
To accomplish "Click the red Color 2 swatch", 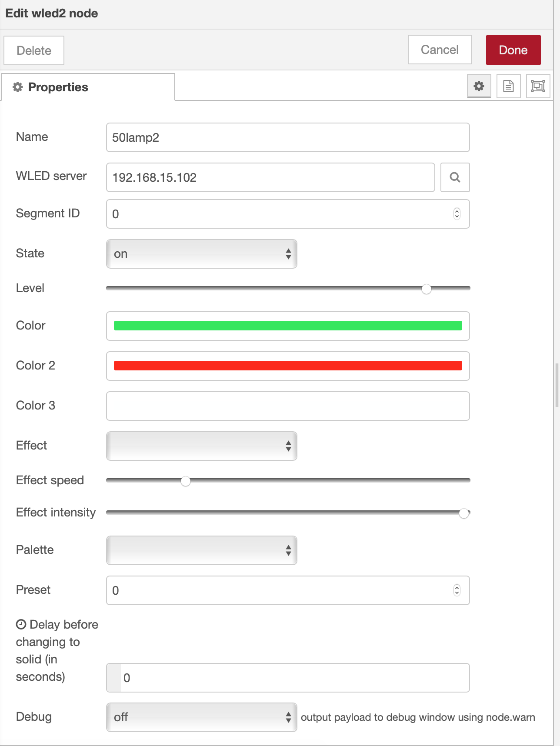I will point(288,366).
